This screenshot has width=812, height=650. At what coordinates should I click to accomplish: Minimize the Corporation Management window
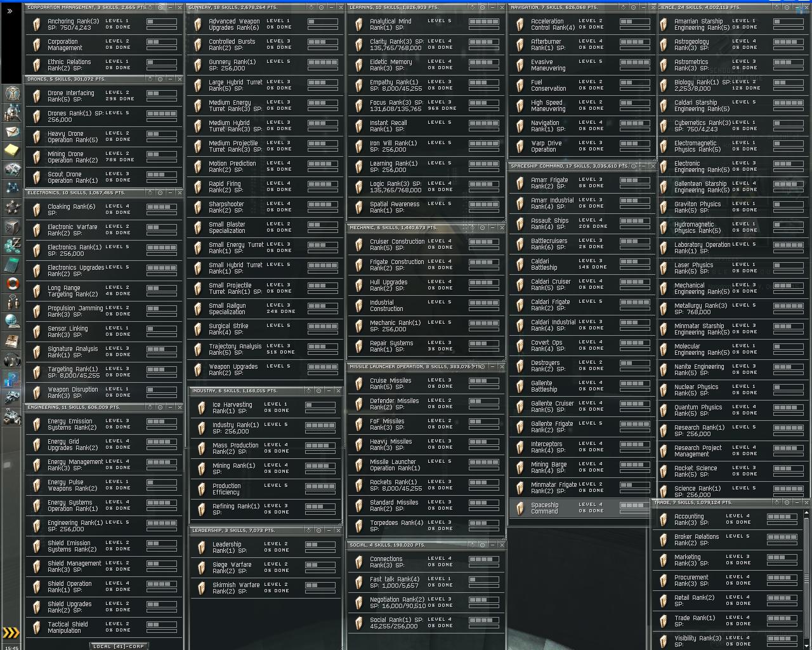[169, 8]
